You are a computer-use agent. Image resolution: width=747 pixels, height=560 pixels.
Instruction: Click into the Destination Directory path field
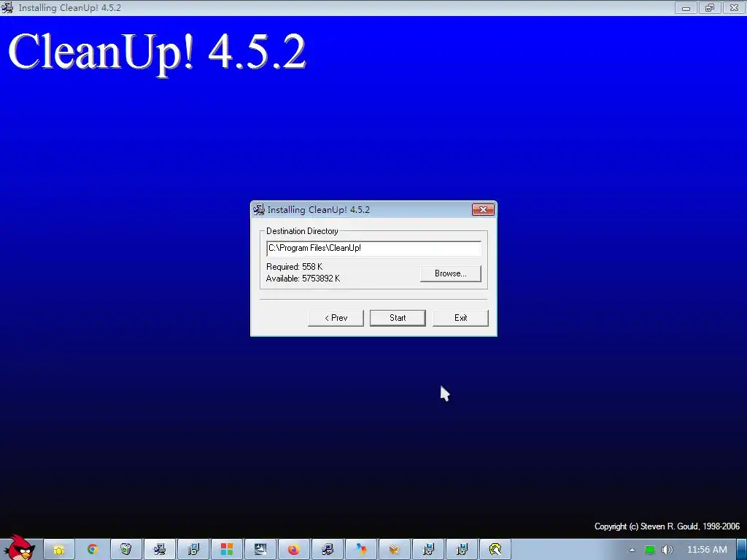click(x=373, y=248)
